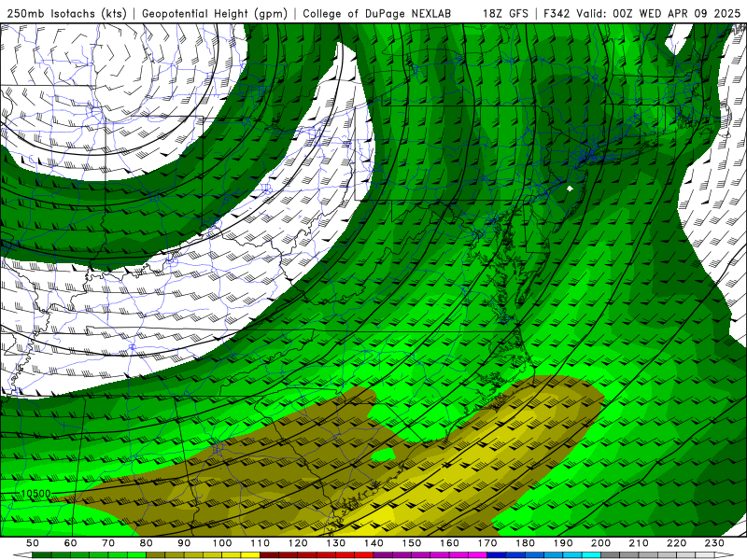The width and height of the screenshot is (747, 560).
Task: Click the bright magenta swatch before "170"
Action: coord(478,555)
